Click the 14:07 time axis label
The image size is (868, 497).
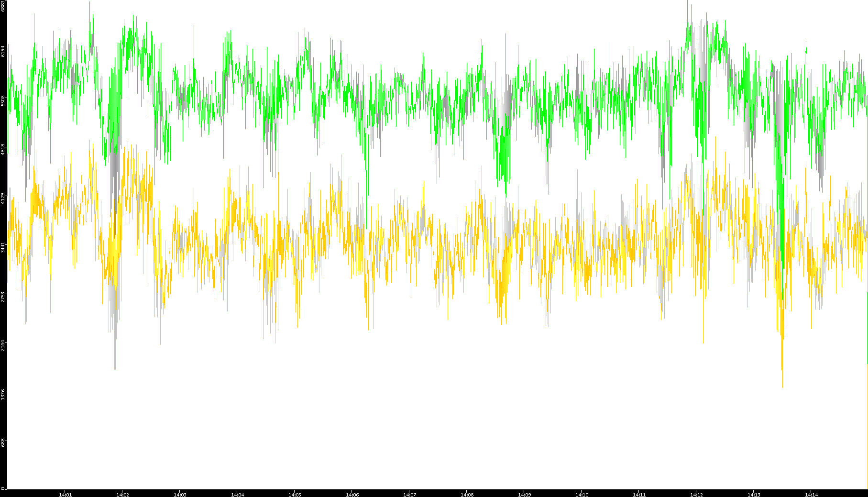[409, 495]
